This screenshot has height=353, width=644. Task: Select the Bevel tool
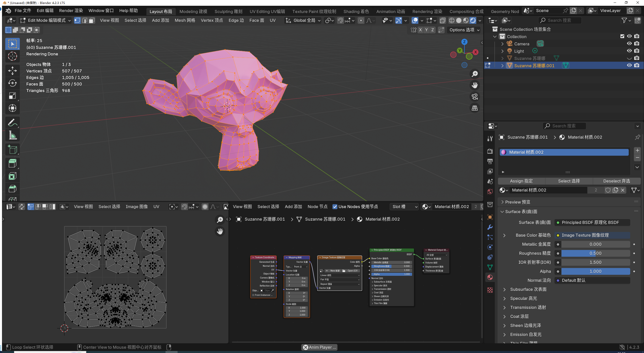click(12, 189)
